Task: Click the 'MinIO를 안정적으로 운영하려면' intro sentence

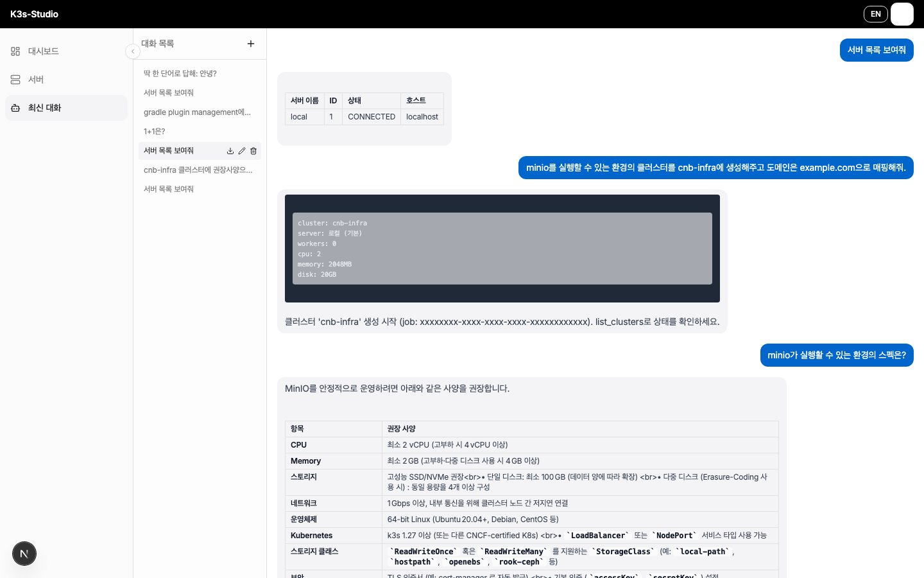Action: click(x=397, y=389)
